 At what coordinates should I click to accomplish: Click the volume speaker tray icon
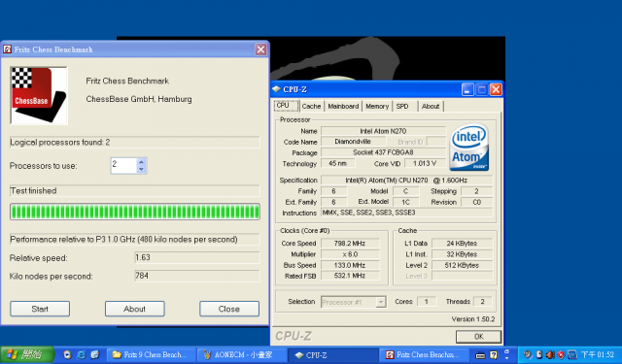(x=550, y=355)
